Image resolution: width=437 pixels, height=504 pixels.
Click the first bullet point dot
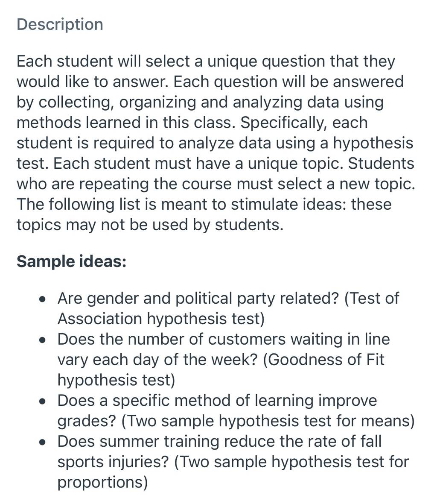pyautogui.click(x=42, y=299)
